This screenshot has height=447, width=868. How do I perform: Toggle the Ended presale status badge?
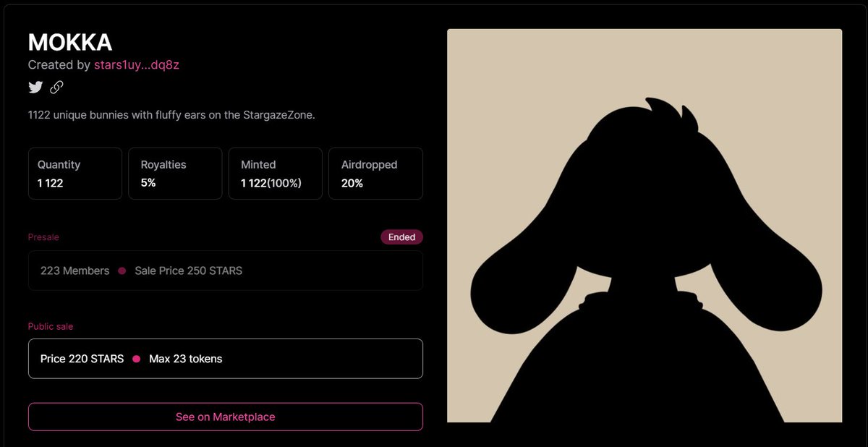click(x=401, y=237)
